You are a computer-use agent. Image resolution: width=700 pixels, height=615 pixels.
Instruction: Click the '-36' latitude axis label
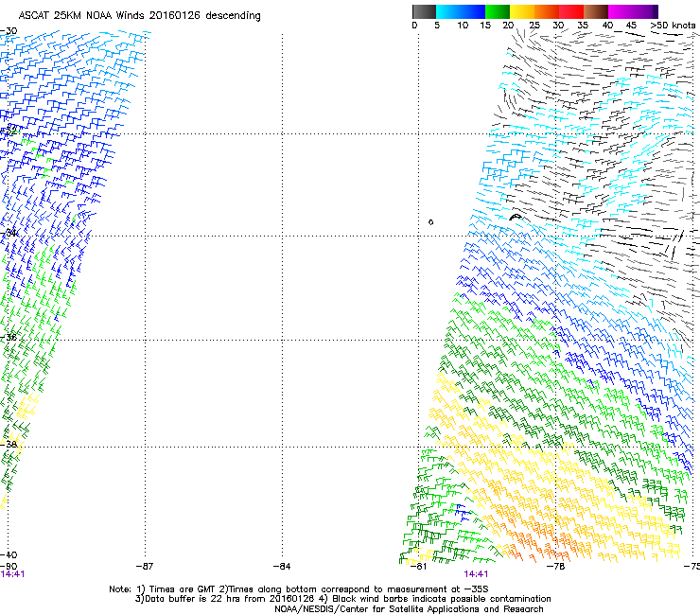9,337
